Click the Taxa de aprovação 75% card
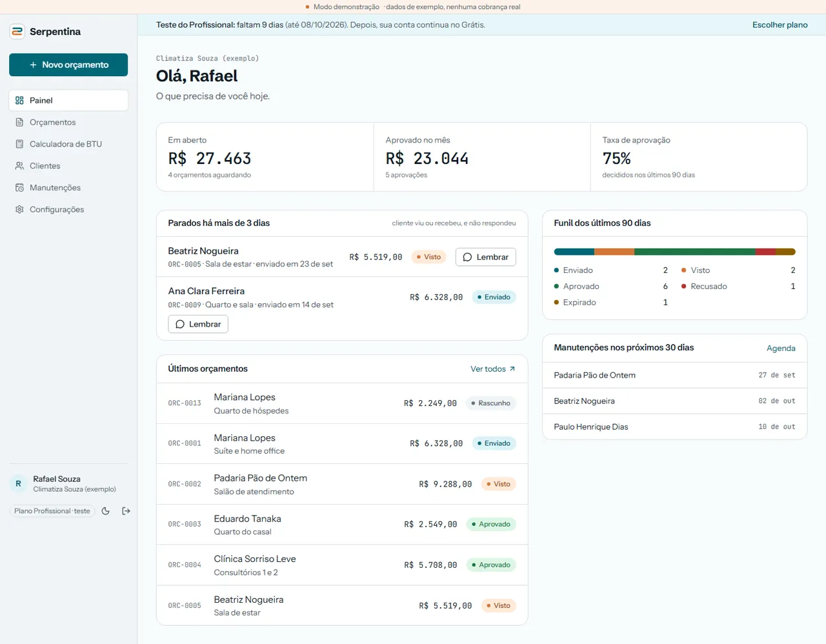 click(x=699, y=157)
